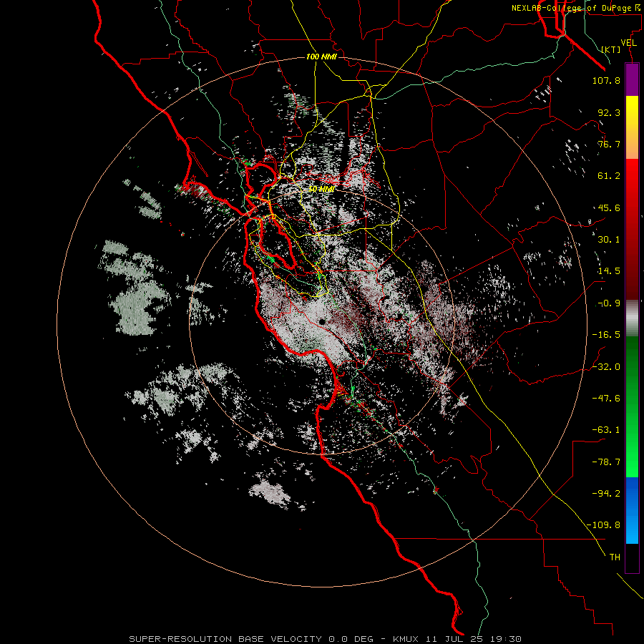Click the 76.7 velocity scale label
The width and height of the screenshot is (644, 644).
(x=609, y=144)
